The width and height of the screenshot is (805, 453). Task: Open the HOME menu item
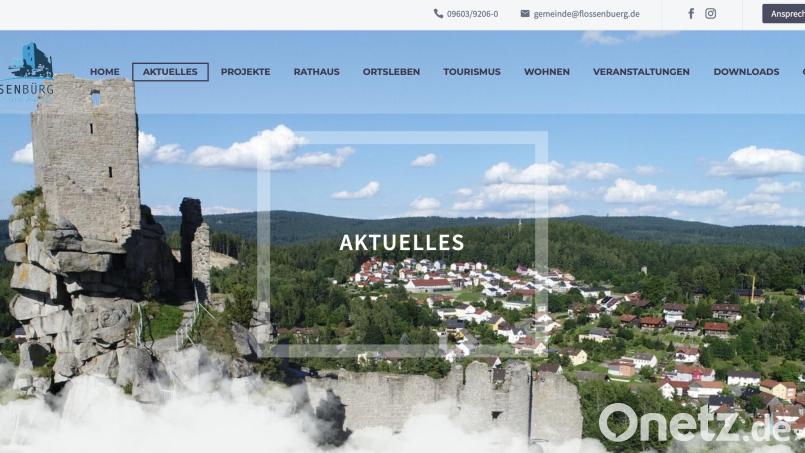point(105,72)
